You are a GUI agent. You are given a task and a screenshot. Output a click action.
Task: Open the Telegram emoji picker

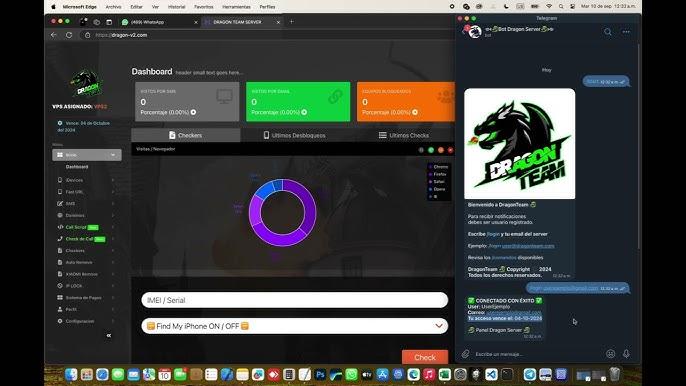610,354
